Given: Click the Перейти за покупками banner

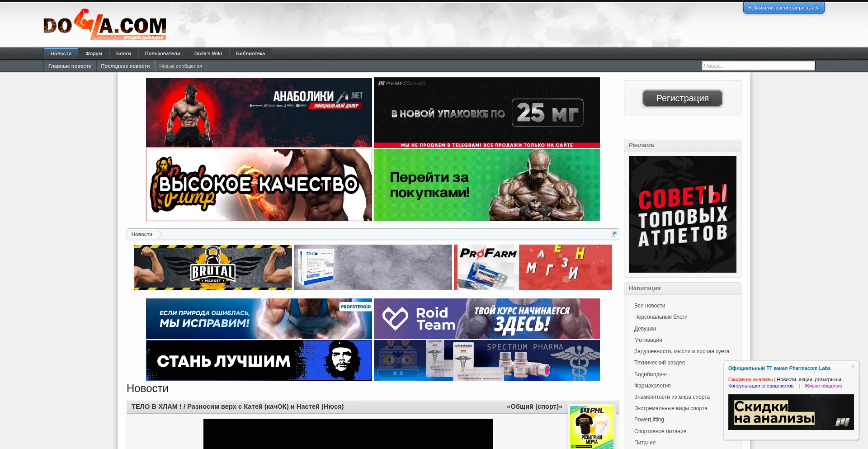Looking at the screenshot, I should 487,185.
